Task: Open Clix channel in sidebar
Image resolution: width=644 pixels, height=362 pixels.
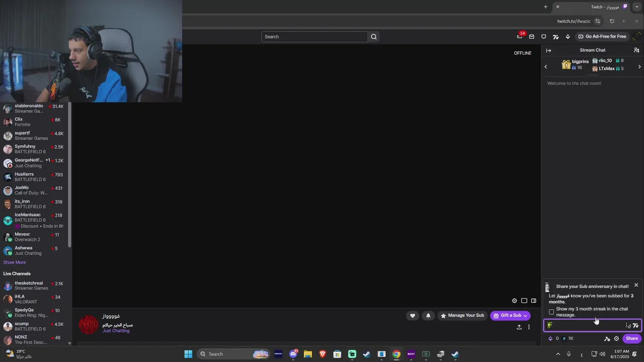Action: point(35,122)
